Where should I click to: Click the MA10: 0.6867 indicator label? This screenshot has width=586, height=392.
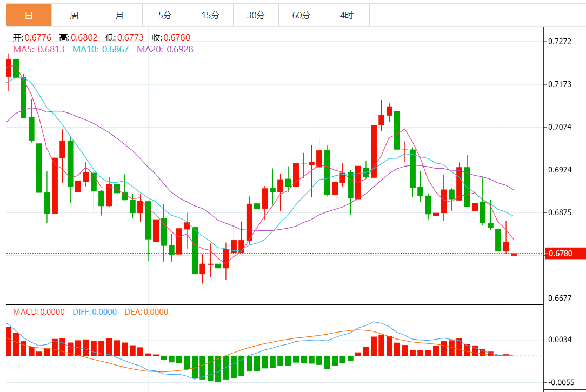click(x=101, y=49)
